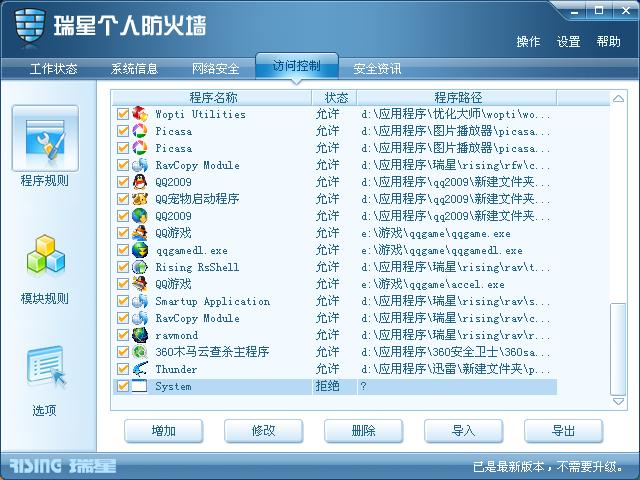640x480 pixels.
Task: Click the qqgamedl.exe download icon
Action: click(x=140, y=250)
